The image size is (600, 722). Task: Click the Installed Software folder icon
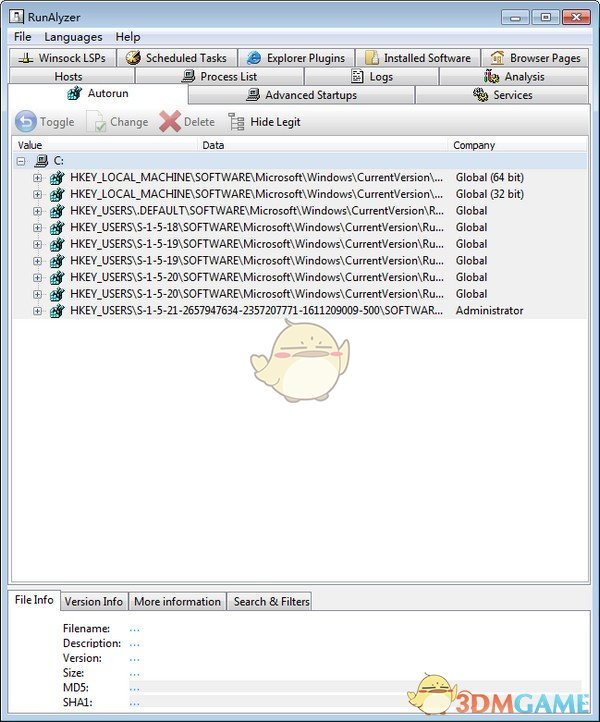[372, 58]
